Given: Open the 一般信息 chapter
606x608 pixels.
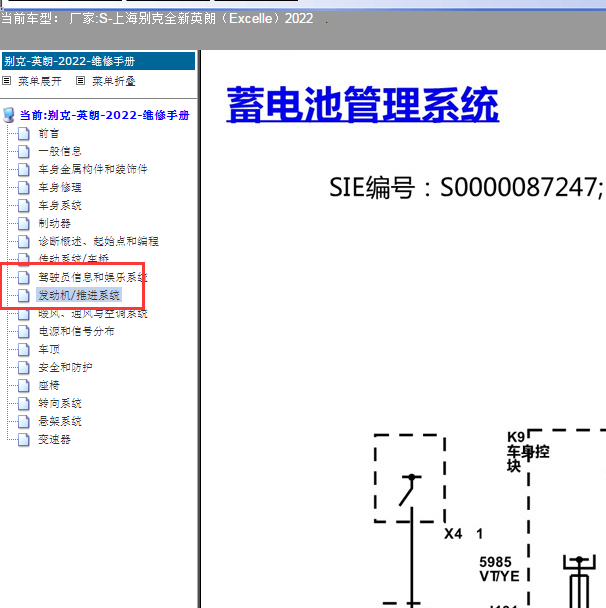Looking at the screenshot, I should [x=60, y=152].
